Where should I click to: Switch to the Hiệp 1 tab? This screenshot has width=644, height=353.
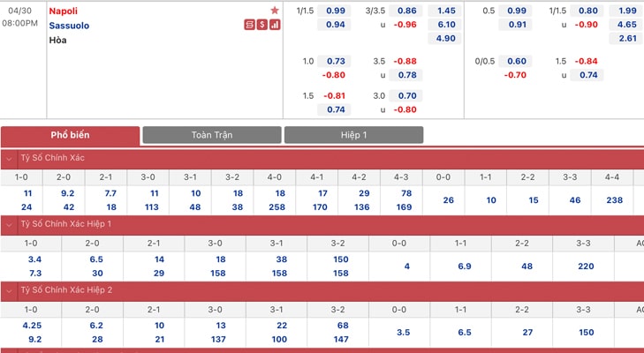click(353, 135)
